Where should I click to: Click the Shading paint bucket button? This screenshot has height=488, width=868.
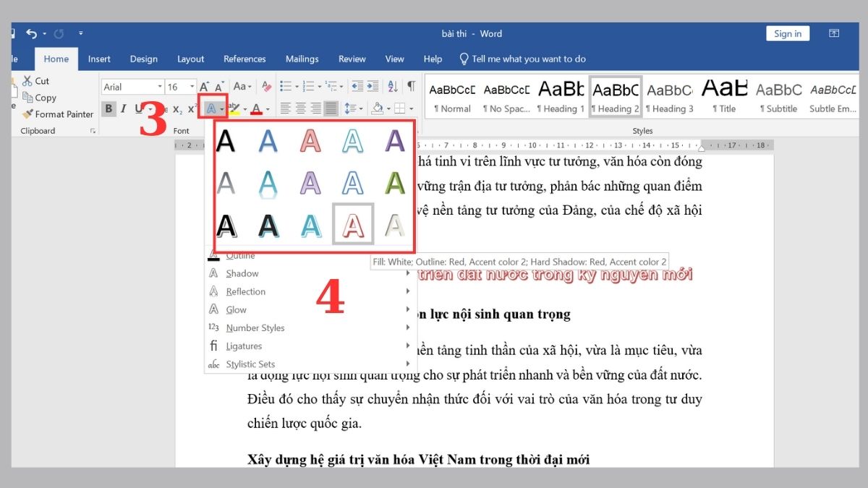pyautogui.click(x=377, y=109)
